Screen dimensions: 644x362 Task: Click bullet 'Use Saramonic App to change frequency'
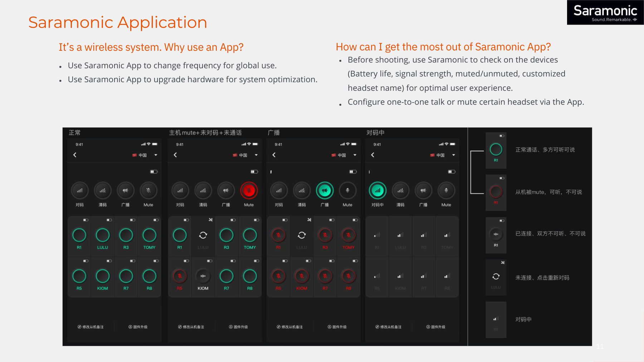(172, 65)
